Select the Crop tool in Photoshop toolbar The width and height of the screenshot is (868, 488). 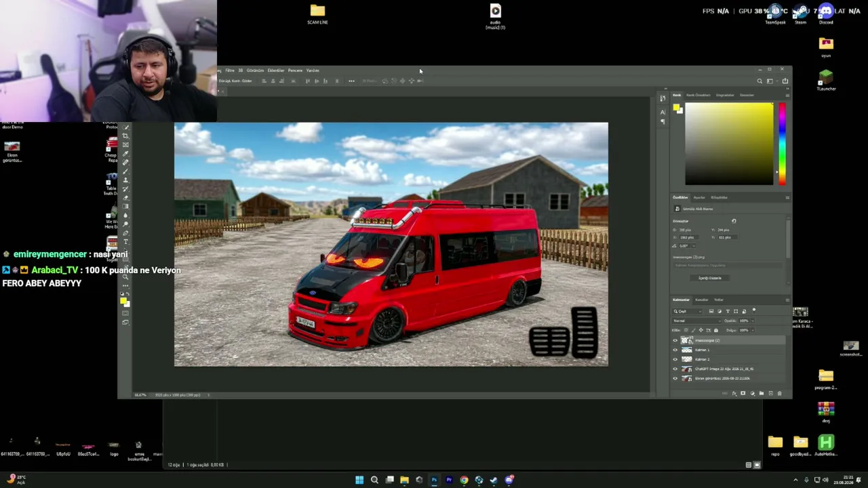pyautogui.click(x=125, y=136)
